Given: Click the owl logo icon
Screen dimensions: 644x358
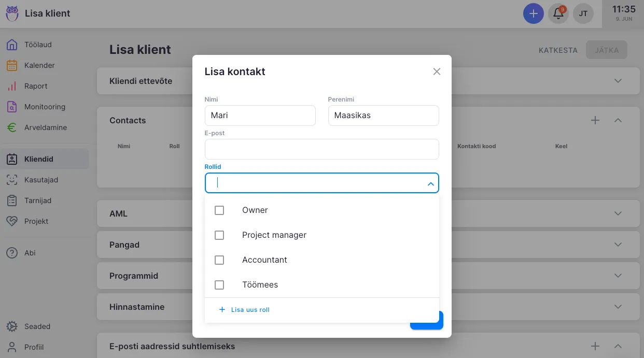Looking at the screenshot, I should coord(12,13).
